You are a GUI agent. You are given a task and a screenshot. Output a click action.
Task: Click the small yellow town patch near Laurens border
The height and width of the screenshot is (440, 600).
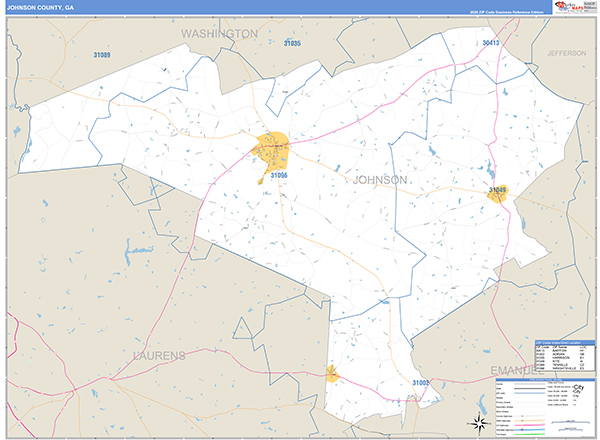332,373
